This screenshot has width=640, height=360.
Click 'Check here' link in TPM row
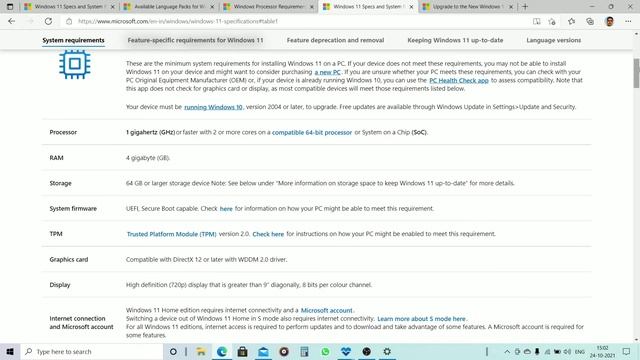click(268, 234)
